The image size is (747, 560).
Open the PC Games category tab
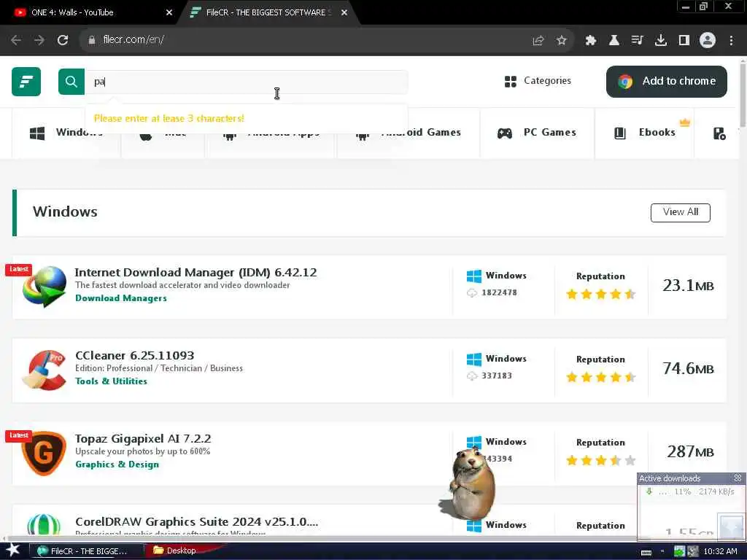click(537, 133)
